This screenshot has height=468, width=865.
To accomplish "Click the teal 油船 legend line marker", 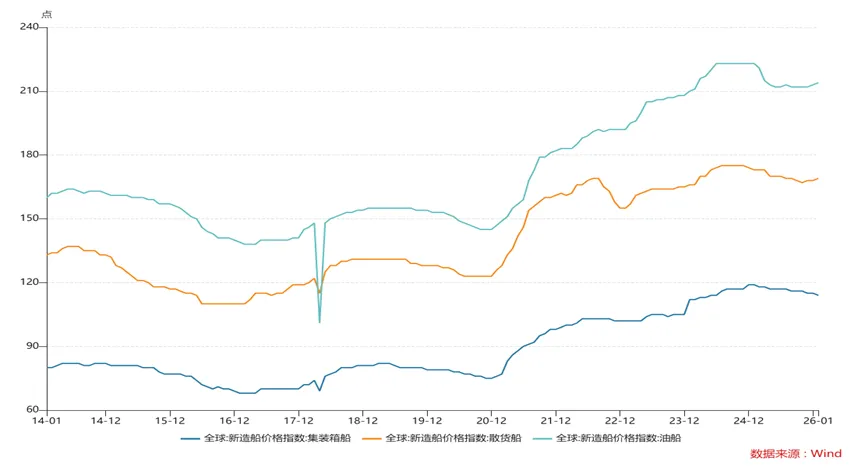I will pos(540,438).
